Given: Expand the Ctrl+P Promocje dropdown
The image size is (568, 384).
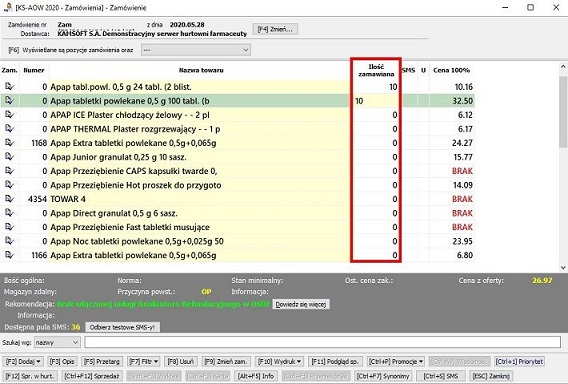Looking at the screenshot, I should click(x=396, y=361).
